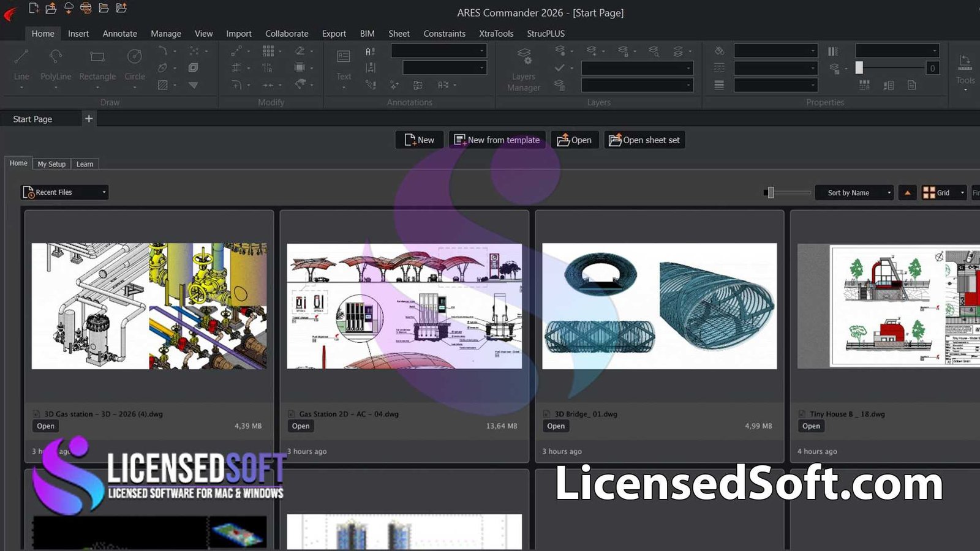Click the New from template button
Screen dimensions: 980x551
pyautogui.click(x=497, y=140)
